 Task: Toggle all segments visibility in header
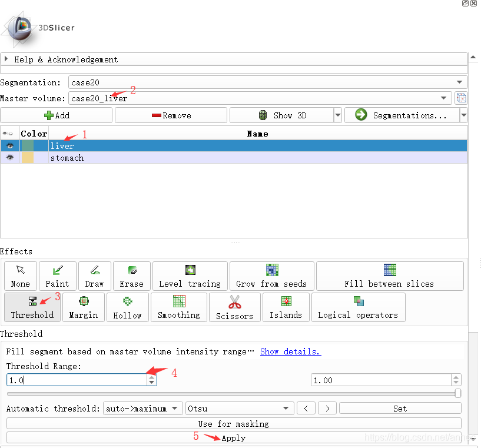click(8, 134)
